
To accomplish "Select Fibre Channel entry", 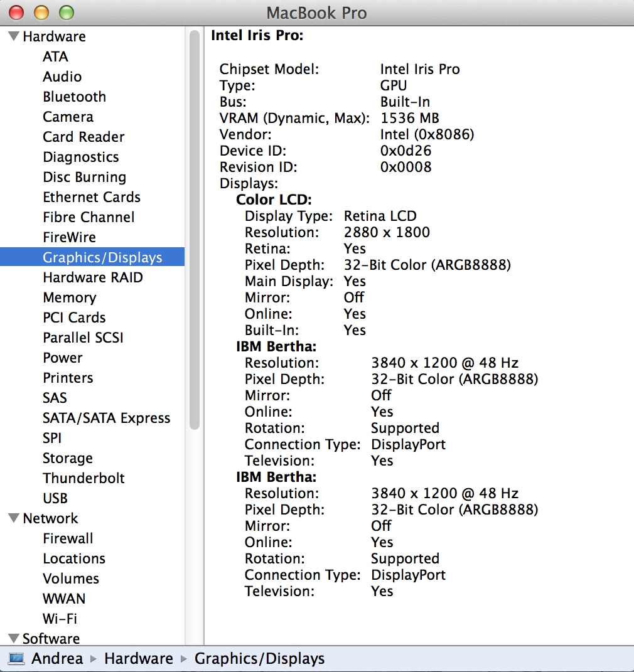I will [x=89, y=217].
